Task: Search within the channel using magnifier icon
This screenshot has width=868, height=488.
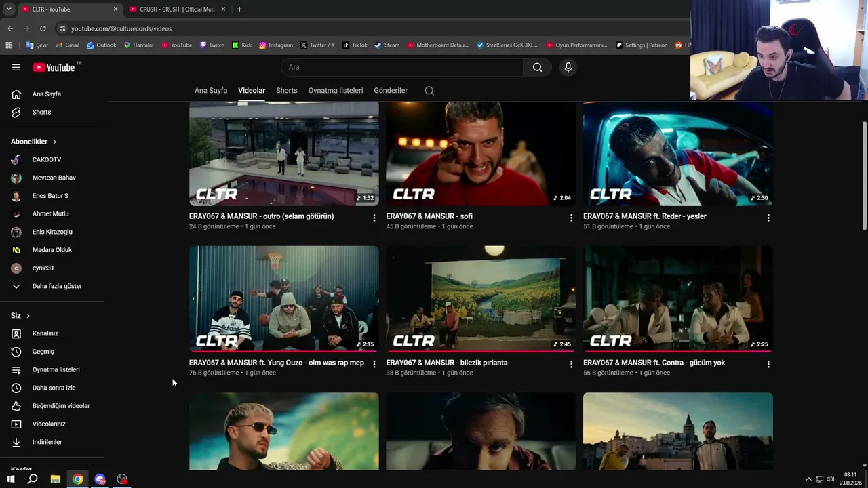Action: tap(429, 91)
